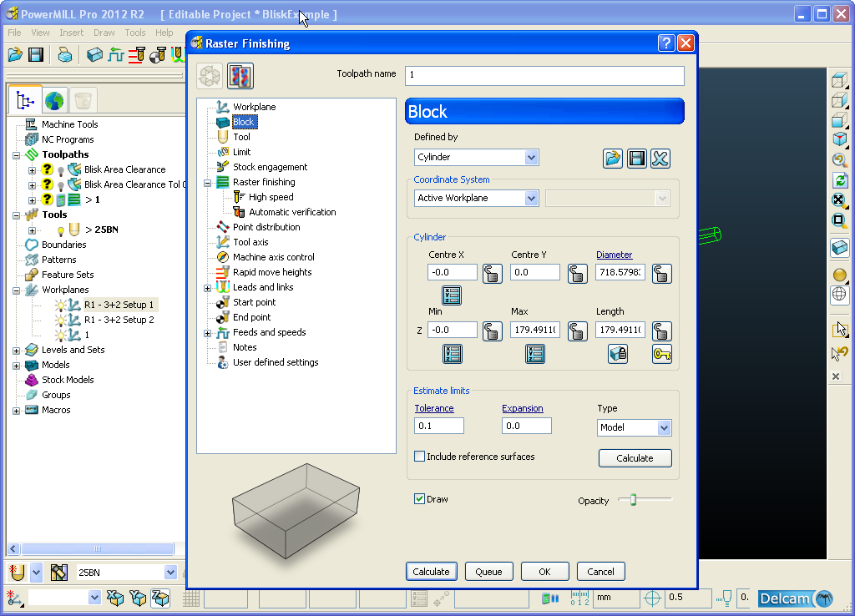Image resolution: width=855 pixels, height=616 pixels.
Task: Collapse the Raster finishing tree node
Action: click(207, 183)
